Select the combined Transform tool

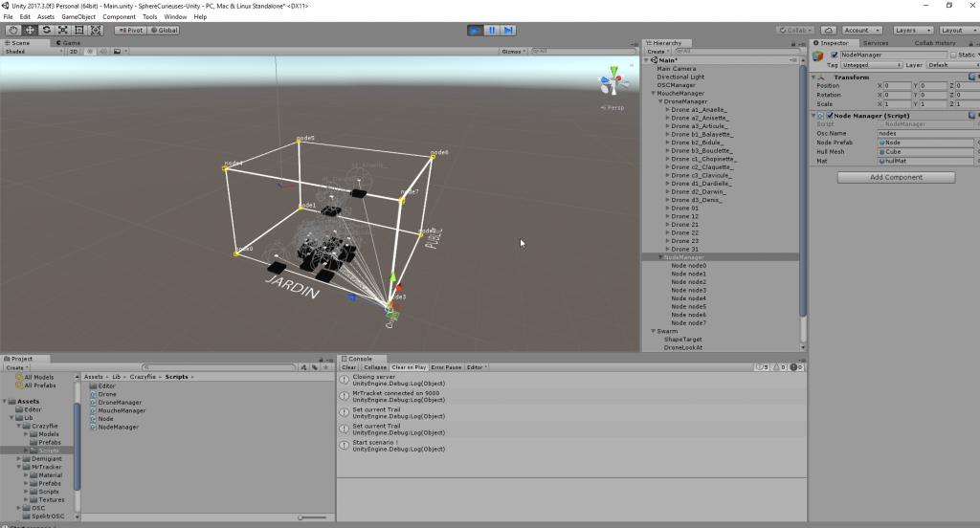coord(96,30)
